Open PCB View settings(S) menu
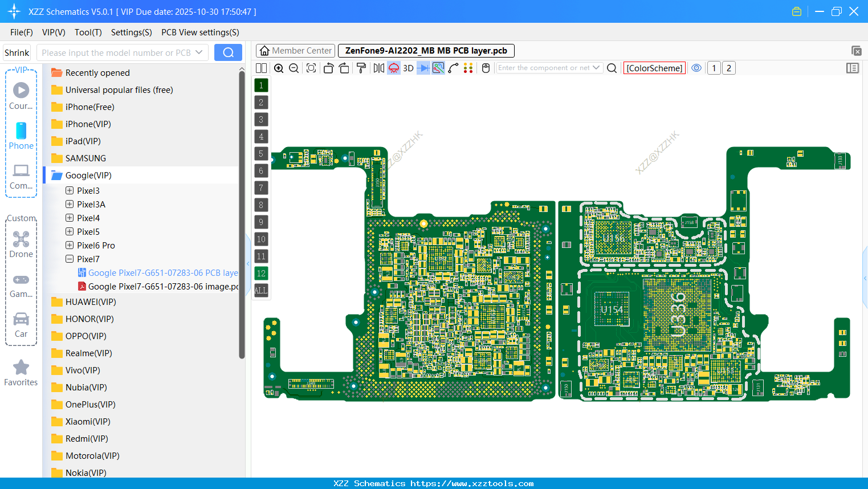The height and width of the screenshot is (489, 868). [x=200, y=32]
